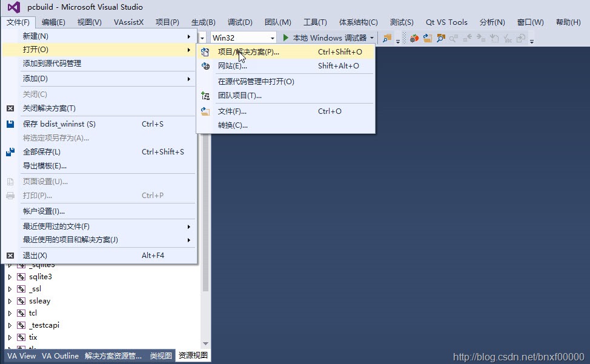Open the Win32 platform dropdown
The height and width of the screenshot is (364, 590).
[x=273, y=38]
